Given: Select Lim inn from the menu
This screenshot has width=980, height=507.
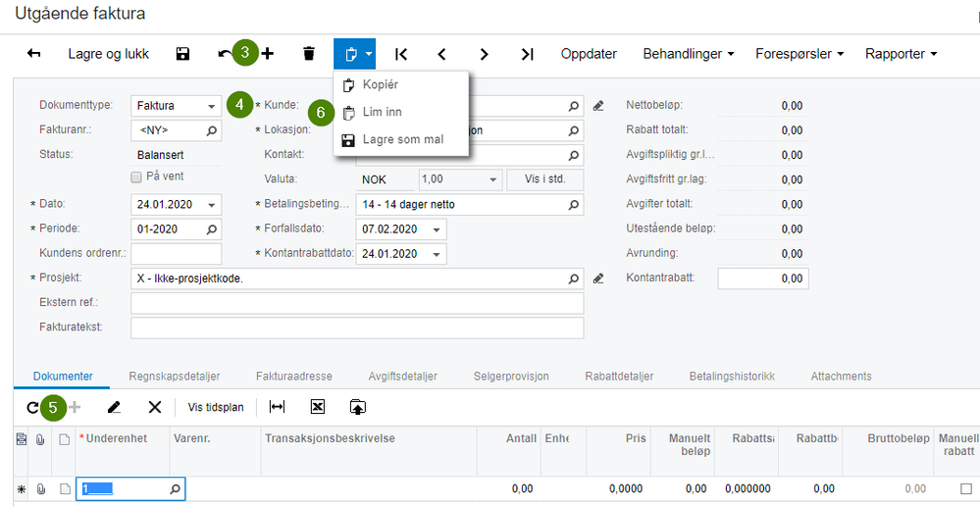Looking at the screenshot, I should [382, 113].
